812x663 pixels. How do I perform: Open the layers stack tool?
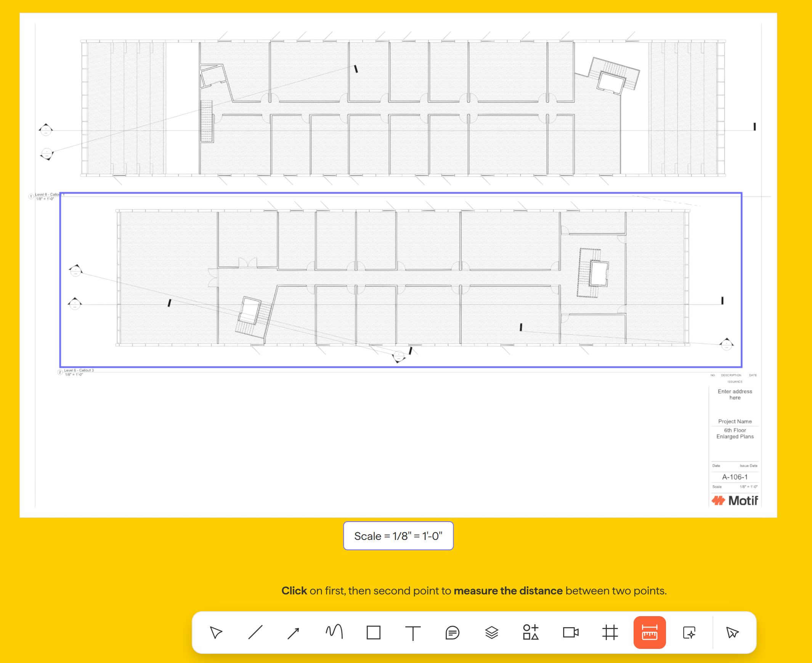[492, 633]
